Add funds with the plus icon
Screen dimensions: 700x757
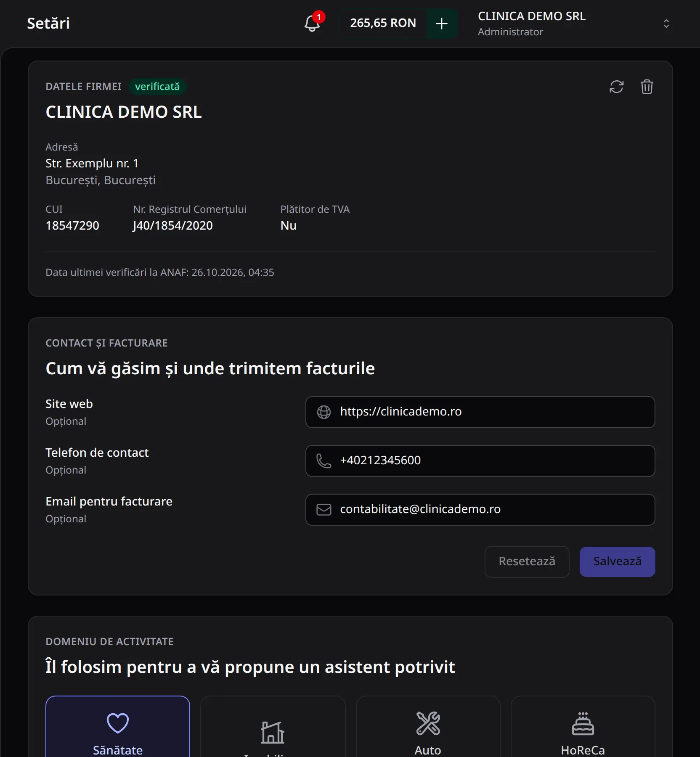coord(442,24)
